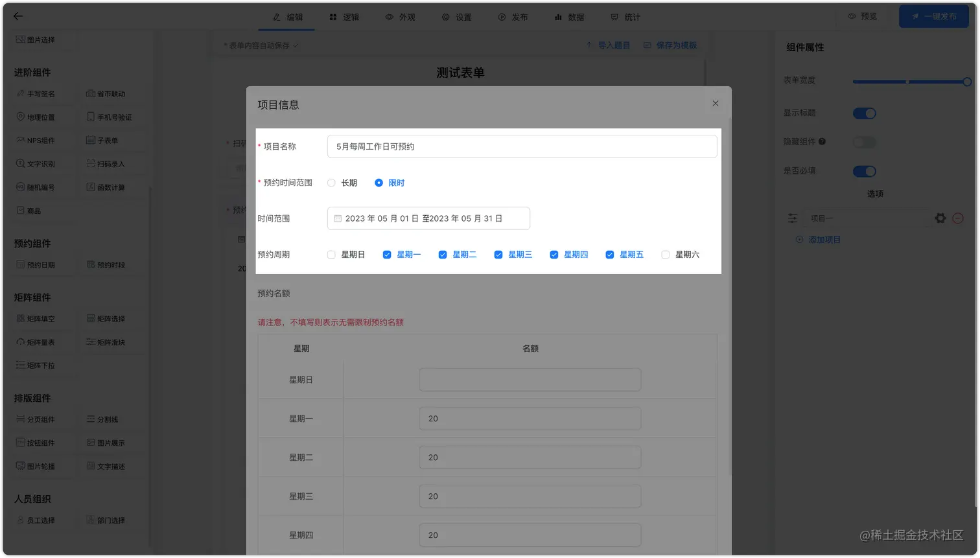This screenshot has width=980, height=558.
Task: Add the 分页组件 component
Action: [x=36, y=420]
